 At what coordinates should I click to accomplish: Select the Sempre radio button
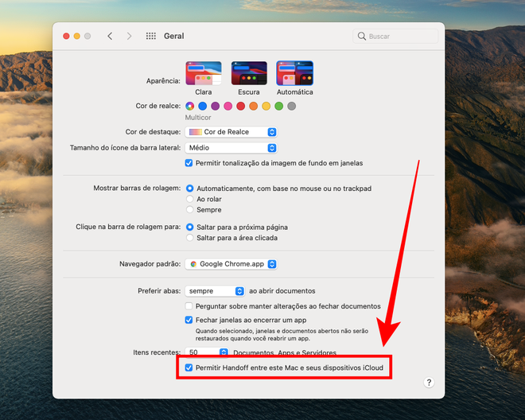[190, 210]
